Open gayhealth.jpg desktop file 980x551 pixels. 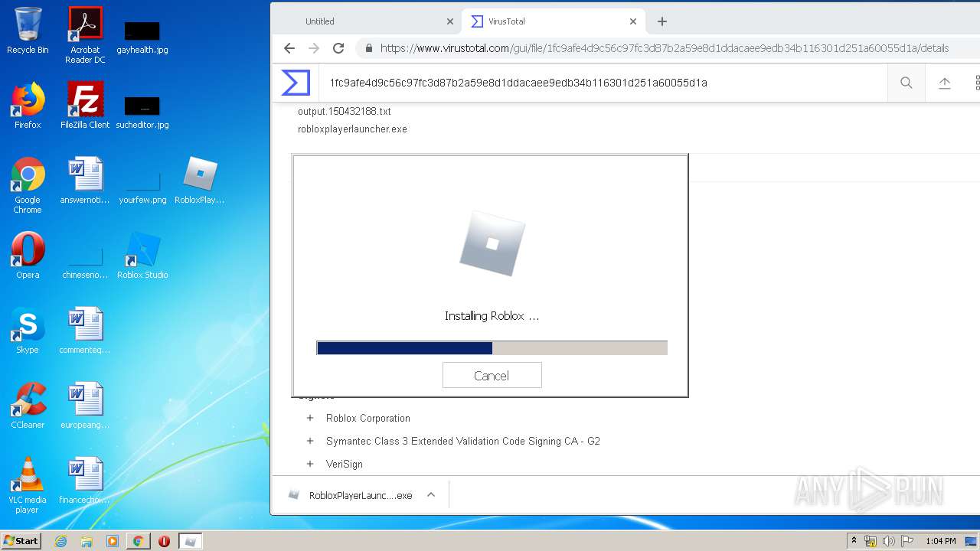click(x=142, y=37)
